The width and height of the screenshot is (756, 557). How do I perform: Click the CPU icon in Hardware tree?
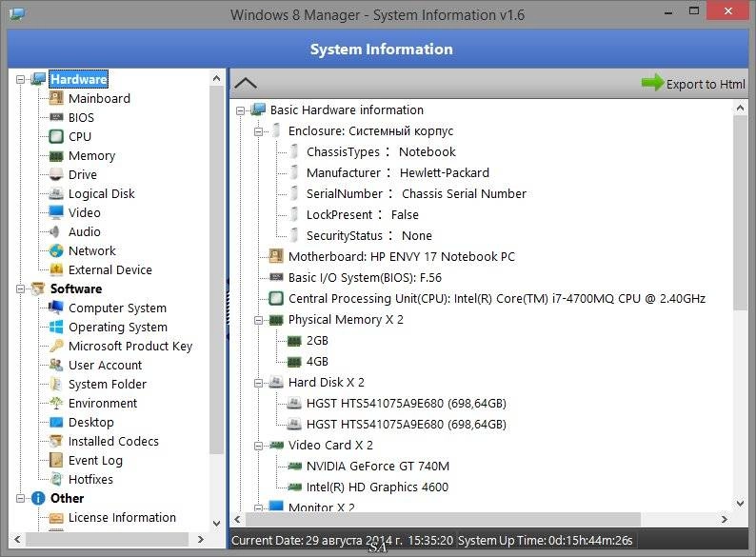point(56,136)
